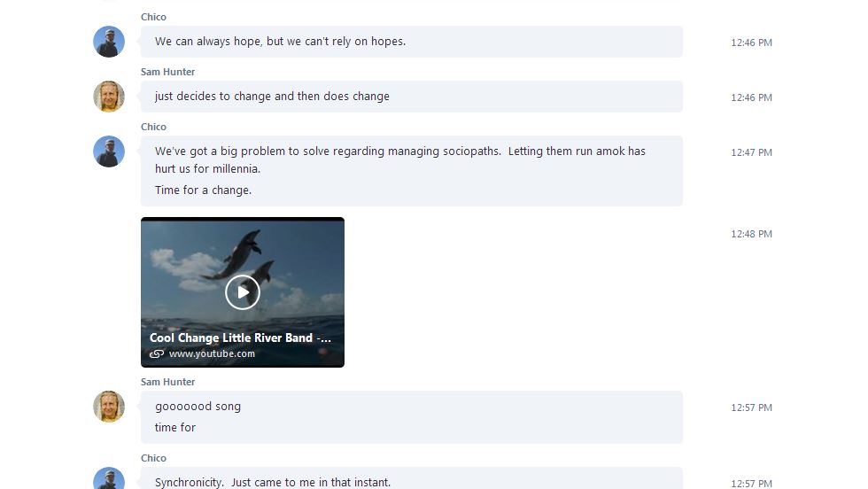Select the 'gooooood song' message text

coord(198,407)
